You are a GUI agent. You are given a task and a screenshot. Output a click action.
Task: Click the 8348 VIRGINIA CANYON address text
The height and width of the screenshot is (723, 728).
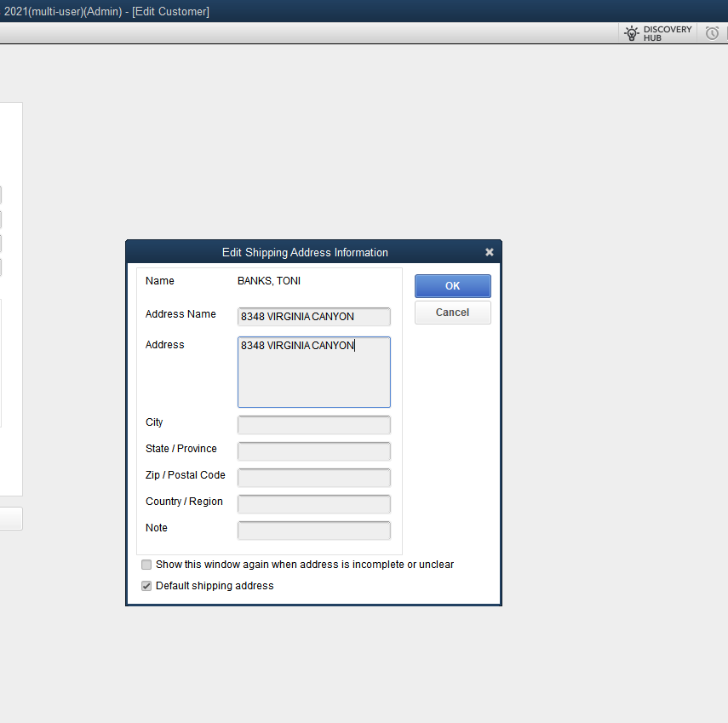(x=295, y=345)
